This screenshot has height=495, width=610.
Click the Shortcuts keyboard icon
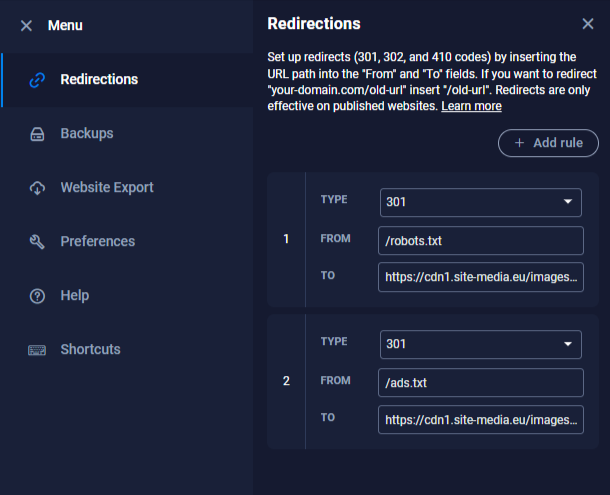point(37,350)
